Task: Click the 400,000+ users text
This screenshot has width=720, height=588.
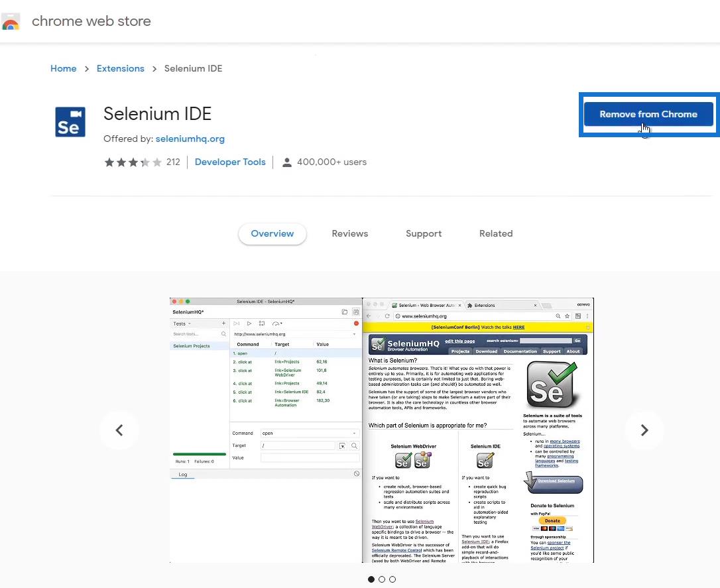Action: point(331,162)
